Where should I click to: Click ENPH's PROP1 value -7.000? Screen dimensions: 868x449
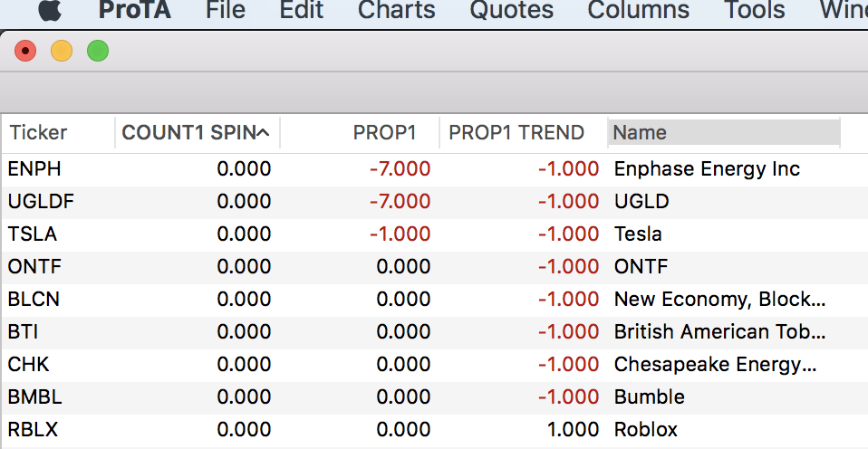[x=400, y=168]
